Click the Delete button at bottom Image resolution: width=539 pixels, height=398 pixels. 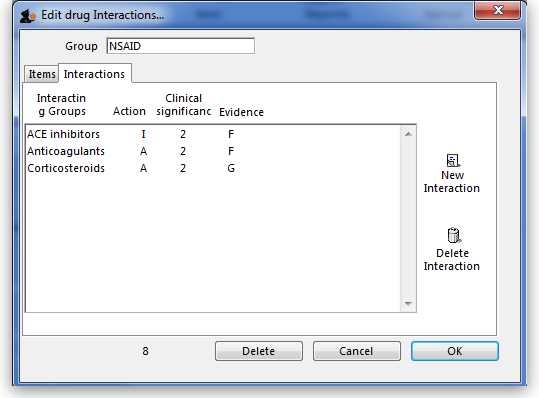(x=258, y=351)
